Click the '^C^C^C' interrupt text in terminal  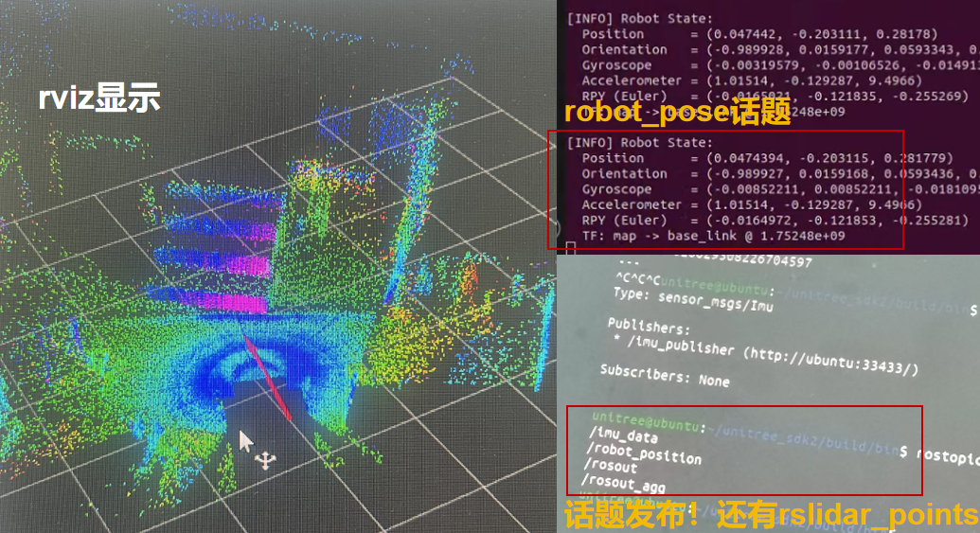(637, 279)
